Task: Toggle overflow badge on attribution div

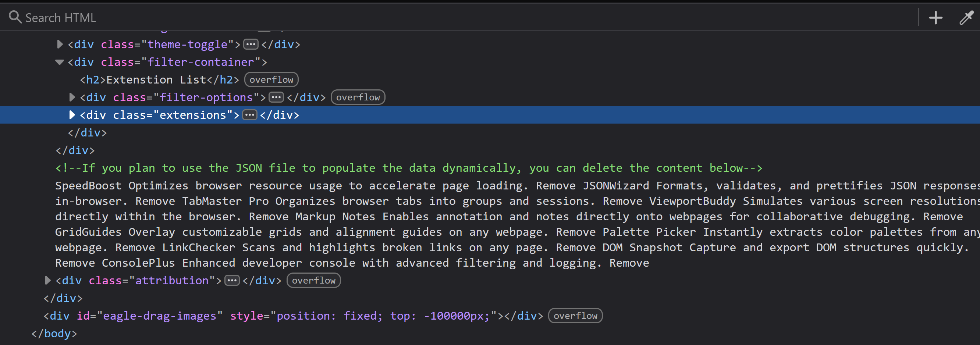Action: click(313, 281)
